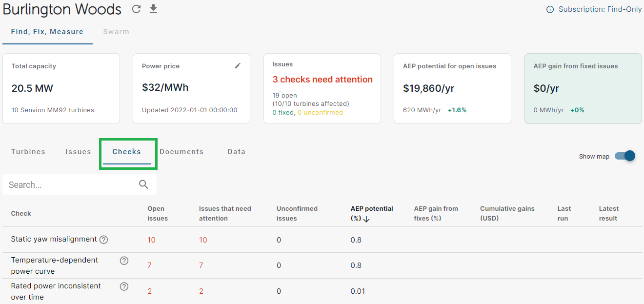Click the '19 open' issues text

pyautogui.click(x=285, y=95)
